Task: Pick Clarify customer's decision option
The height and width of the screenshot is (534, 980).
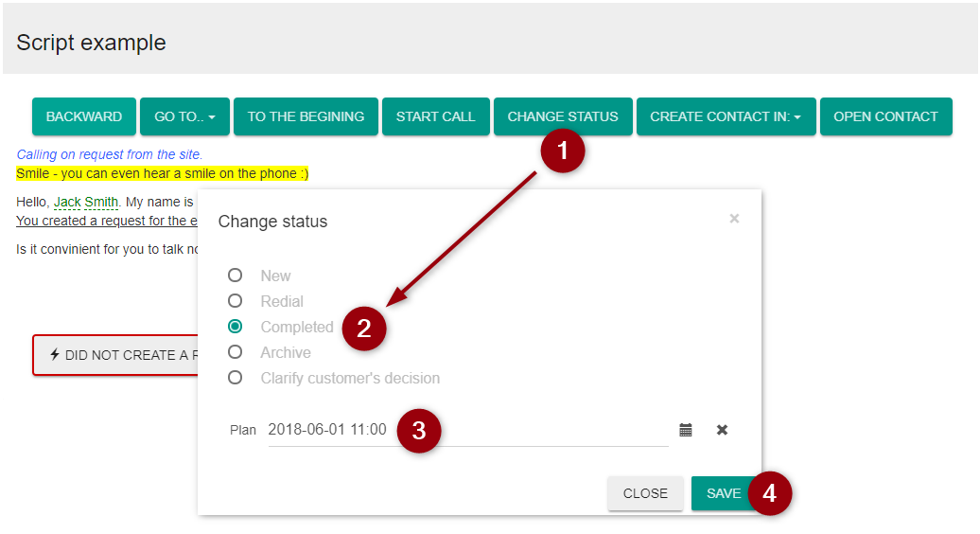Action: click(x=236, y=378)
